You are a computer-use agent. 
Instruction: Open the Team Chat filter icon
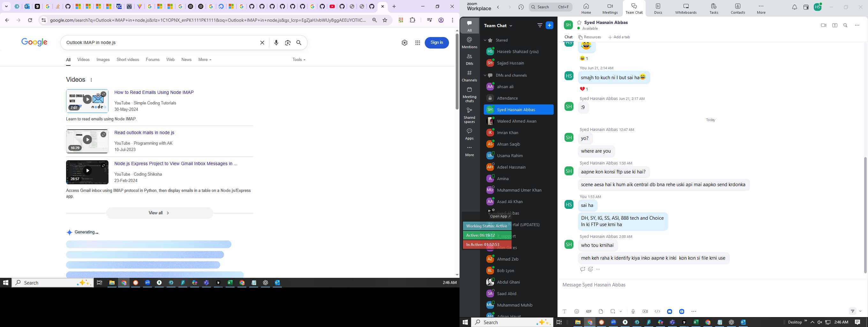point(540,25)
